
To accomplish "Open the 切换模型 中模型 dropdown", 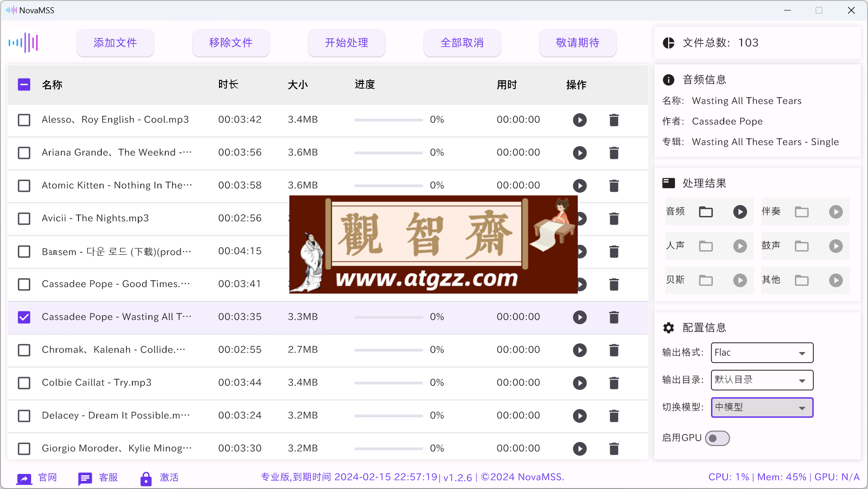I will [x=762, y=408].
